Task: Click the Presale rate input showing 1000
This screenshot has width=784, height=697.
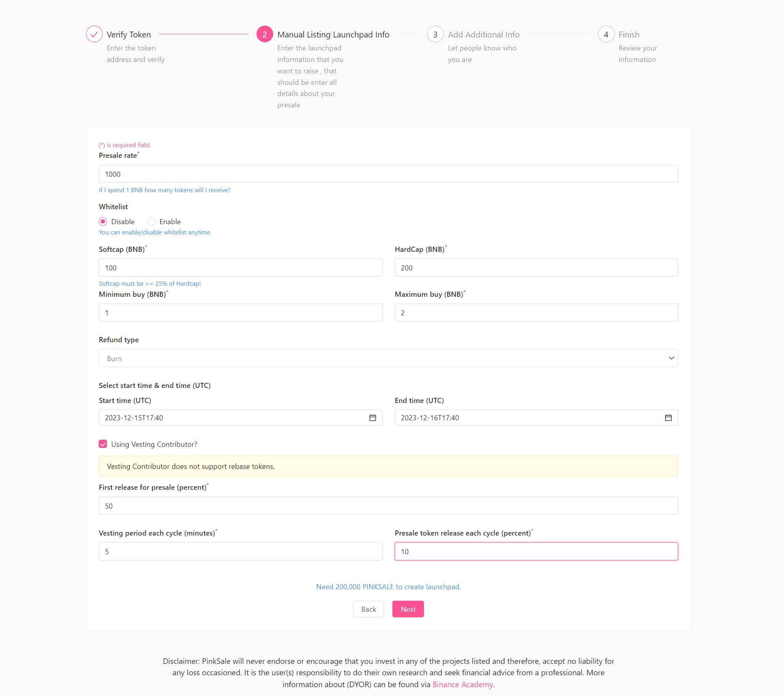Action: (388, 174)
